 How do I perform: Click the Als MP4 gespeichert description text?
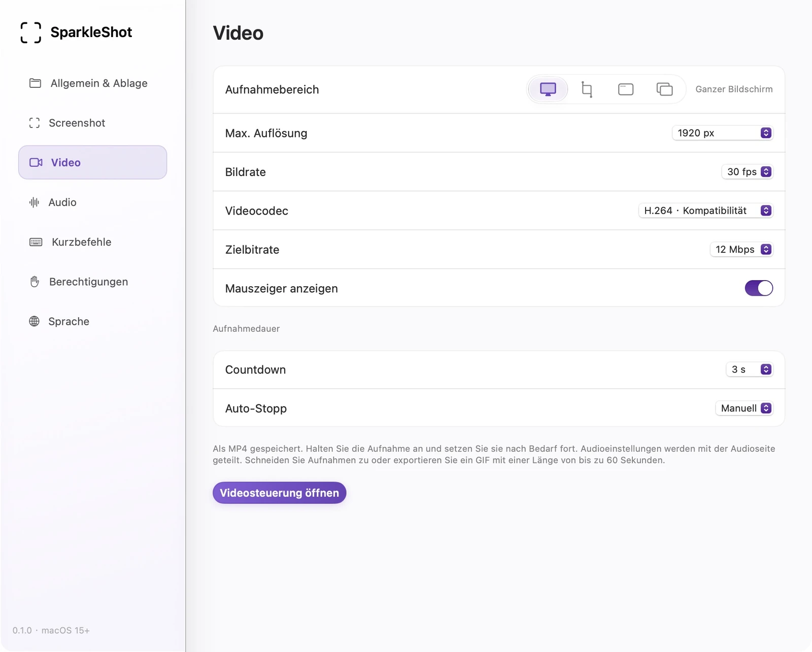pos(494,455)
